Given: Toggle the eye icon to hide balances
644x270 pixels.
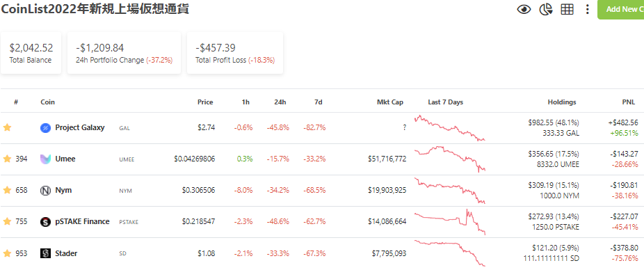Looking at the screenshot, I should 524,10.
